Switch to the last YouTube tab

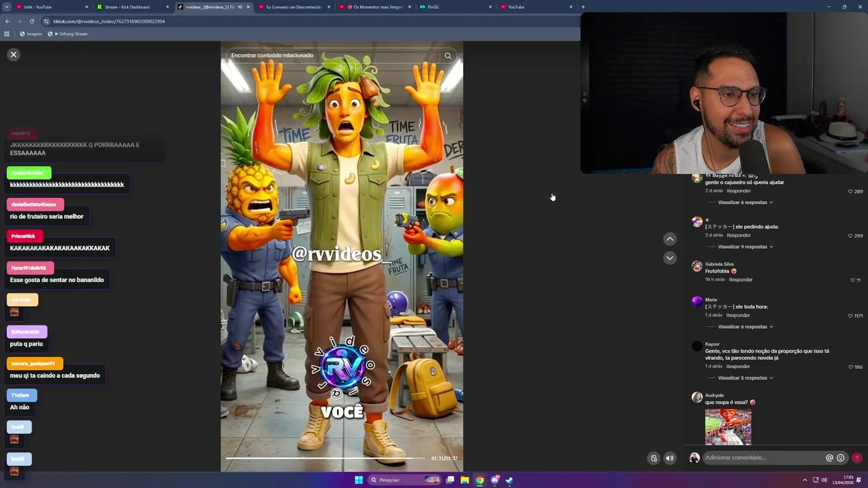click(536, 7)
